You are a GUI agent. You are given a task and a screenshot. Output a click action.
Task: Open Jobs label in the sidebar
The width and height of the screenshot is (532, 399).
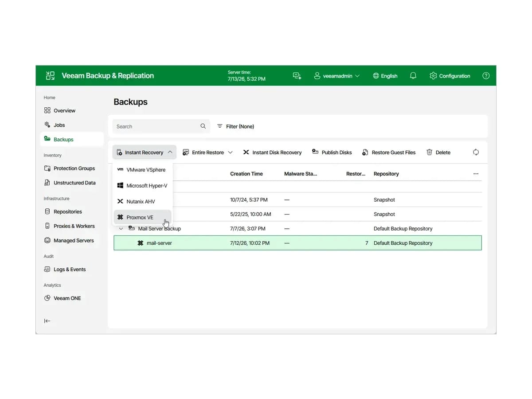pos(59,125)
